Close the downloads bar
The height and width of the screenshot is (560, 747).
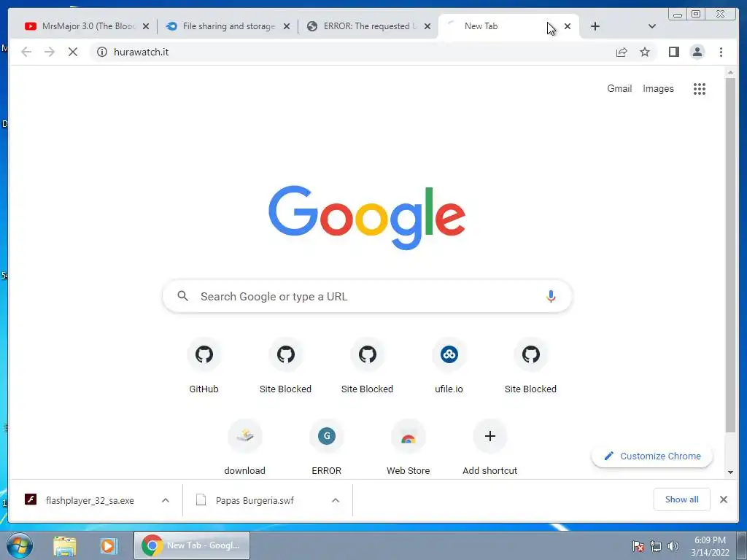click(x=723, y=499)
